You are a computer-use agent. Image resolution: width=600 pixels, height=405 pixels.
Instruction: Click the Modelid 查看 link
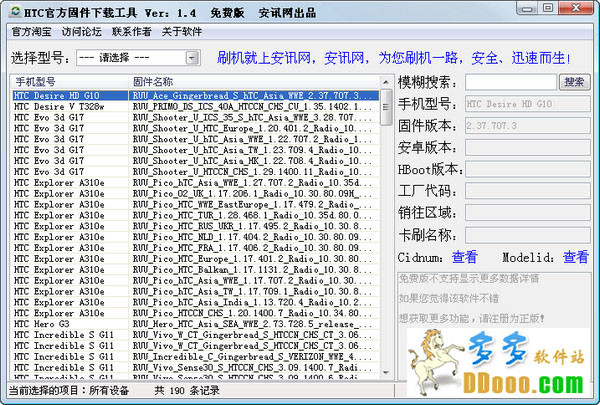576,257
